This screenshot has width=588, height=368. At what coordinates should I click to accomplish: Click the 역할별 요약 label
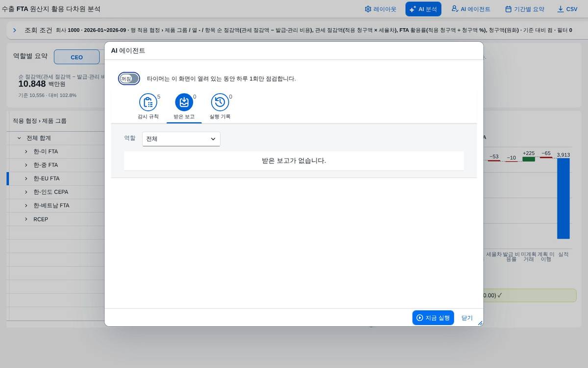click(x=30, y=56)
